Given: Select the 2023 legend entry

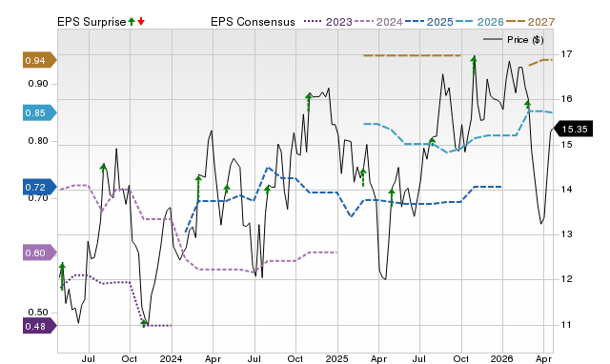Looking at the screenshot, I should [x=328, y=22].
